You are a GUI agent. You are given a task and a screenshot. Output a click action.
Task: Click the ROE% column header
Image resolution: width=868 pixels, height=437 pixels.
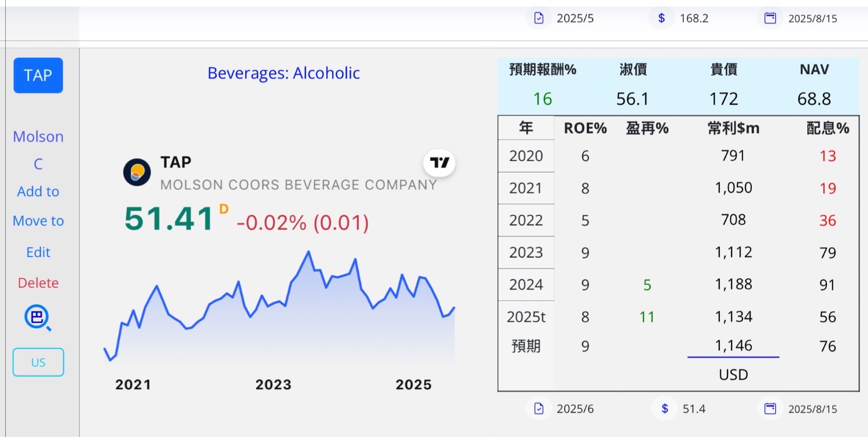(586, 128)
